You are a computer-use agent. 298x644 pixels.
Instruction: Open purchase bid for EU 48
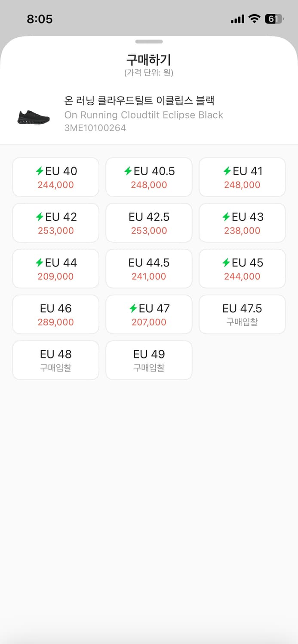pyautogui.click(x=56, y=360)
